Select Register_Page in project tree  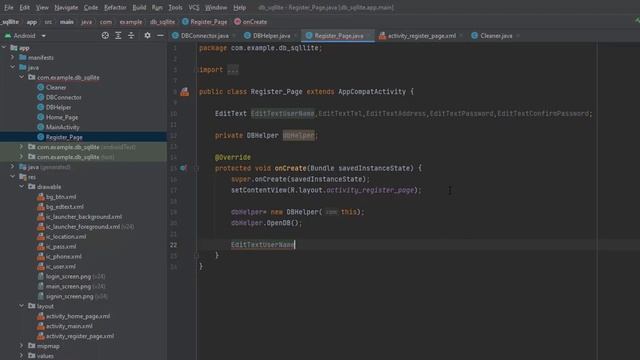[x=64, y=137]
